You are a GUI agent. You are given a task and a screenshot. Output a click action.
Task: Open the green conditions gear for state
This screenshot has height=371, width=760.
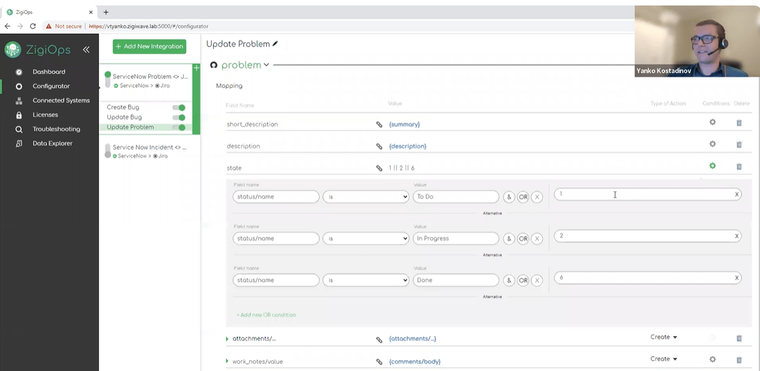click(x=712, y=166)
